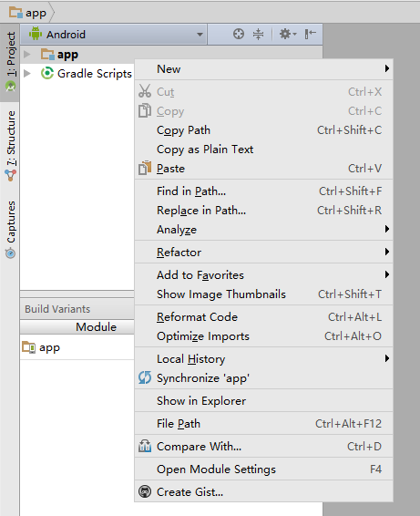This screenshot has width=420, height=516.
Task: Click the collapse all icon in project toolbar
Action: pyautogui.click(x=258, y=34)
